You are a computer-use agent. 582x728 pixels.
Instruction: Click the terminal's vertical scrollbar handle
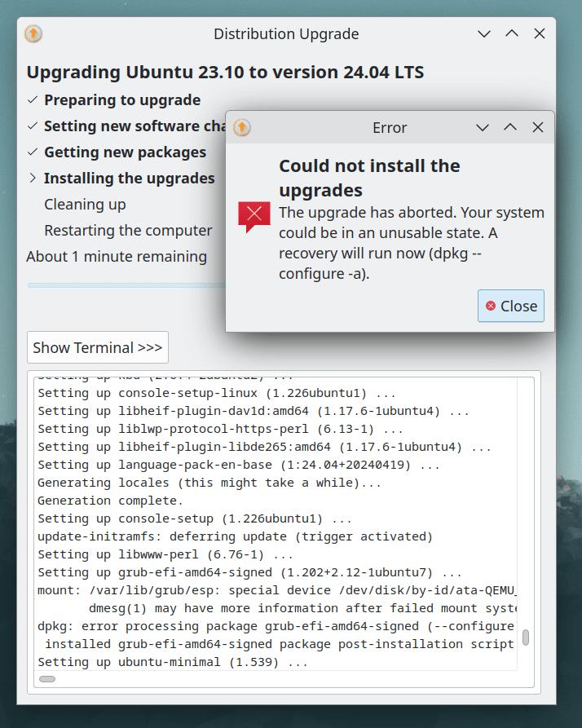tap(526, 638)
